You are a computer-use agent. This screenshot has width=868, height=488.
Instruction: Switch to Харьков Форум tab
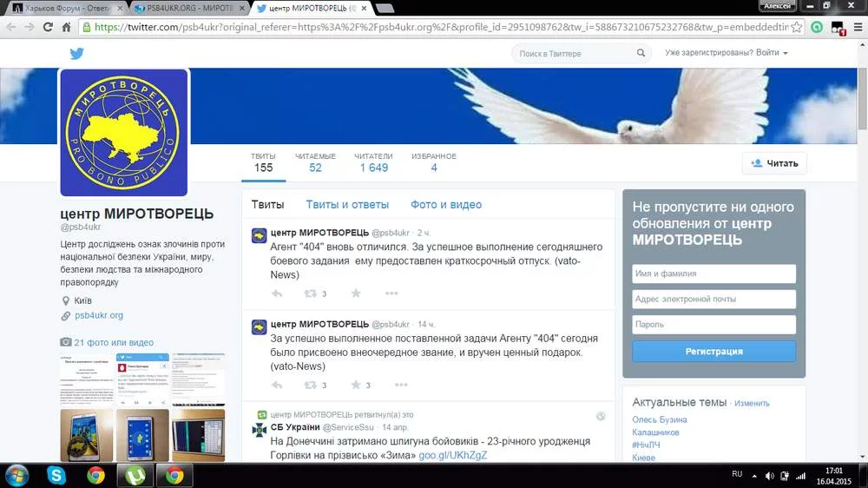coord(68,9)
